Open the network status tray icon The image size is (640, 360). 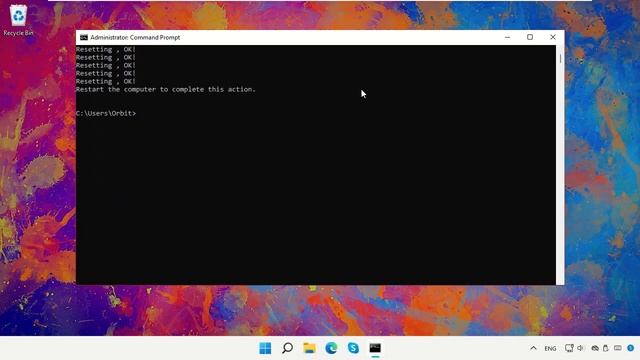tap(569, 348)
